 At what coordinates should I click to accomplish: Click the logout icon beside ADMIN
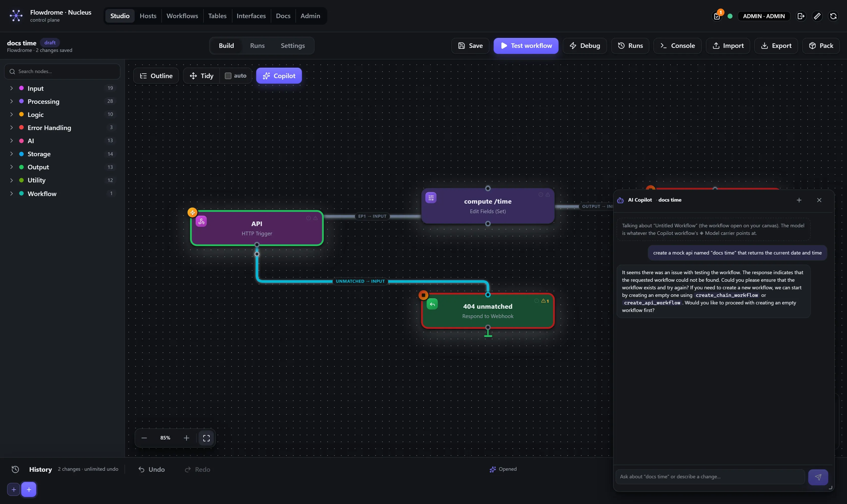point(801,16)
